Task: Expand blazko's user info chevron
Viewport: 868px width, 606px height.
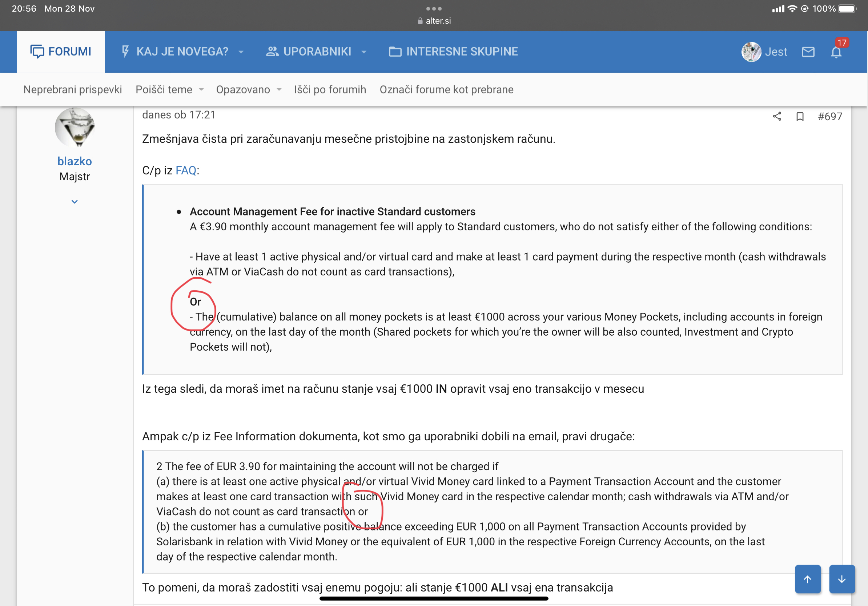Action: coord(75,202)
